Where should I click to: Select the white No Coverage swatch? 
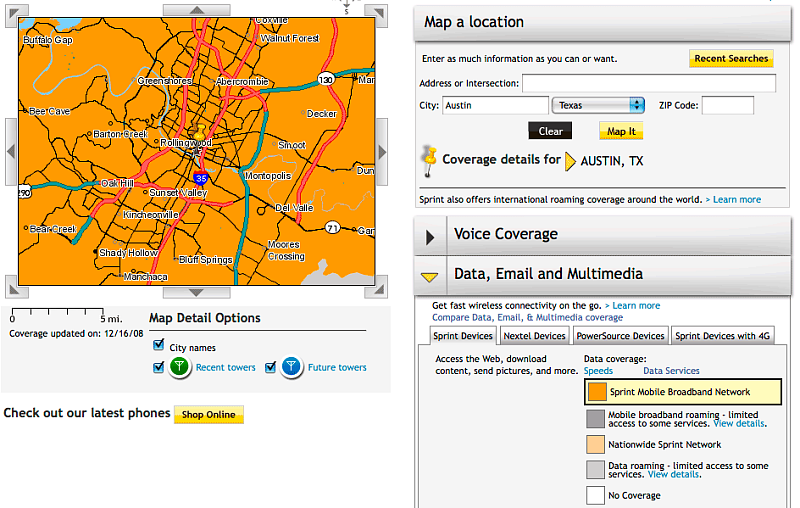(595, 495)
